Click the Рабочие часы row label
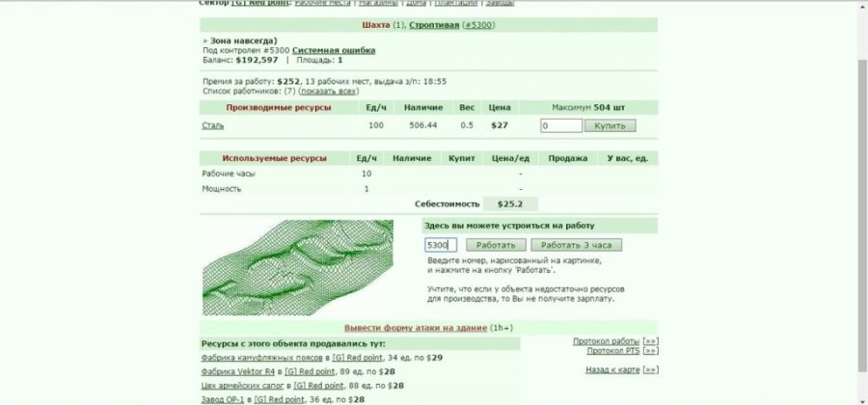 (229, 174)
